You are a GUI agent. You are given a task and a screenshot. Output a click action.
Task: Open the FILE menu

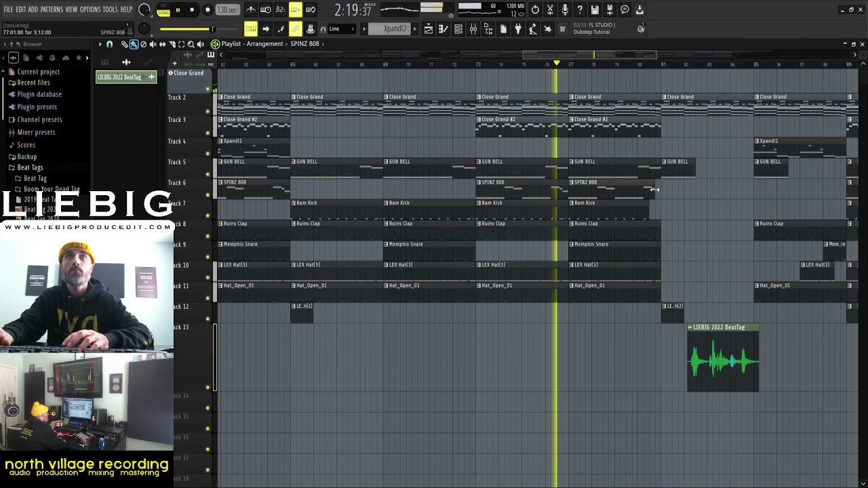pos(9,9)
